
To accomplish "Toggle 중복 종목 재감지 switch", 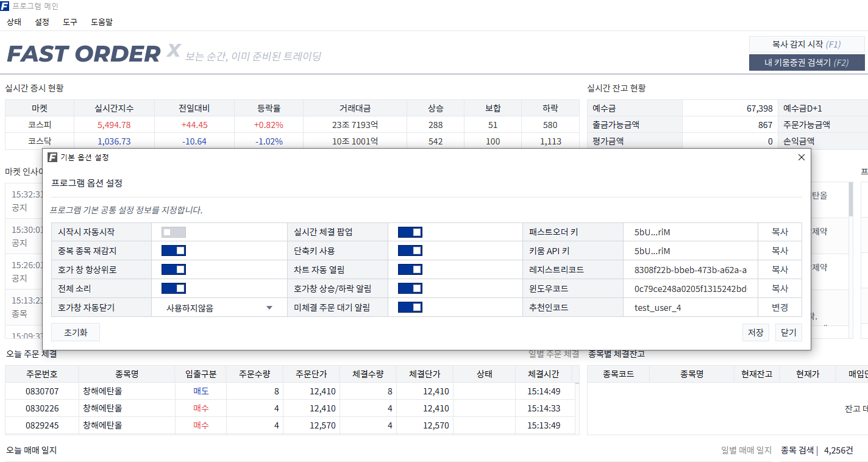I will [x=174, y=251].
